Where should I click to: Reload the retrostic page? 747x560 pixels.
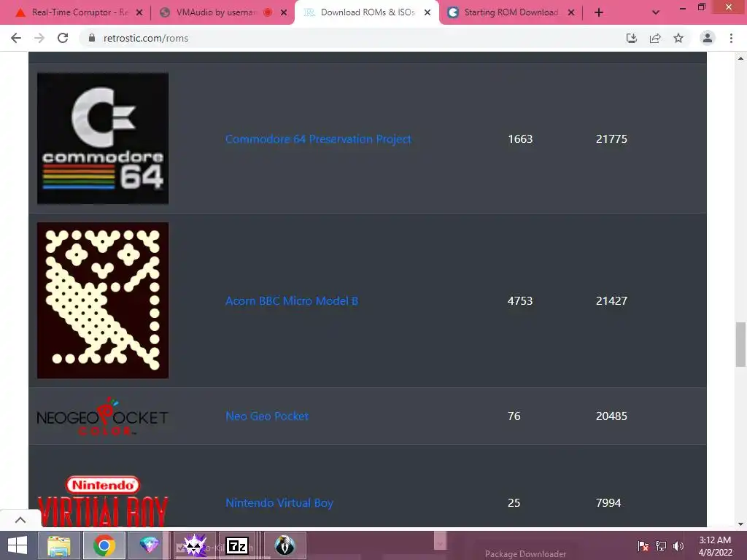point(63,38)
